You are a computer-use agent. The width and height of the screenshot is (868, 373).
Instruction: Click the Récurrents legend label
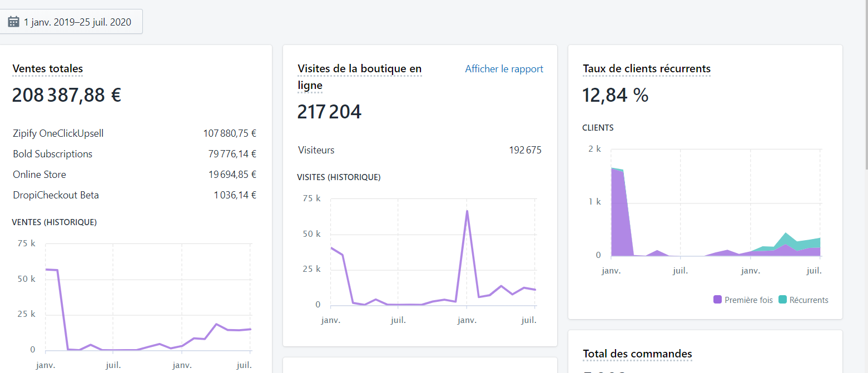[x=809, y=300]
